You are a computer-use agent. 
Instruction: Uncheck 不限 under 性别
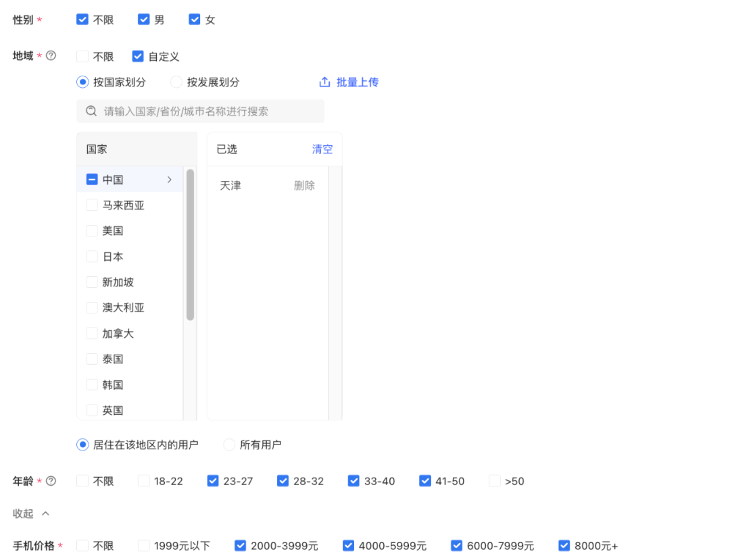[82, 19]
